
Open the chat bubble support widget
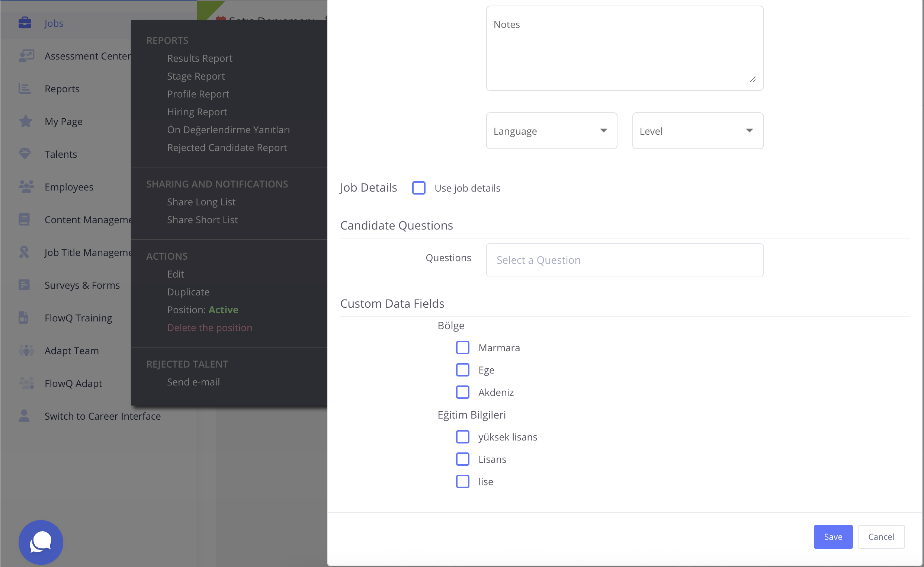(41, 542)
